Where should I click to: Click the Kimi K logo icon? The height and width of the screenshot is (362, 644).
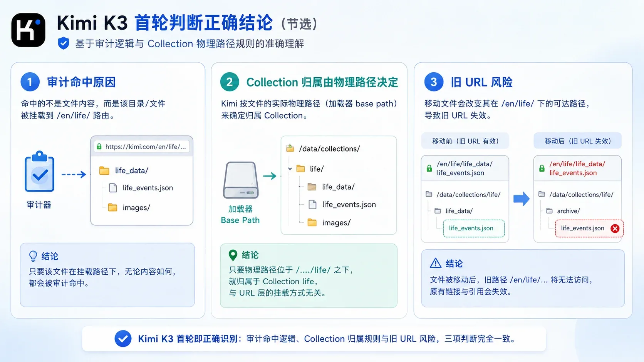[x=29, y=30]
